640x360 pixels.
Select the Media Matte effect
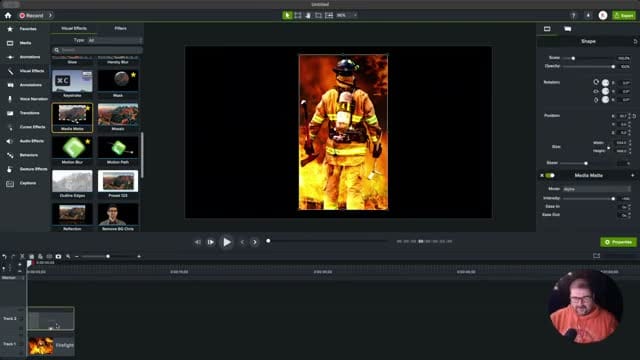[x=72, y=118]
